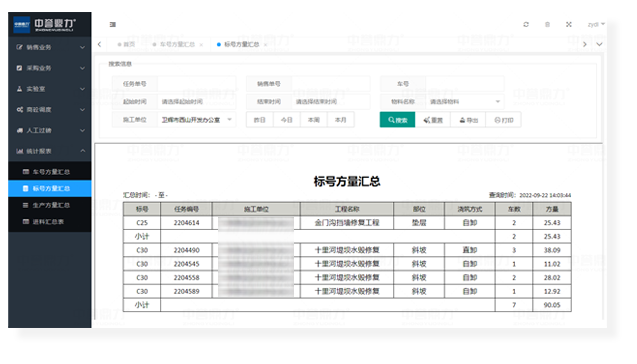Switch to the 车号方量汇总 tab
637x364 pixels.
(177, 44)
